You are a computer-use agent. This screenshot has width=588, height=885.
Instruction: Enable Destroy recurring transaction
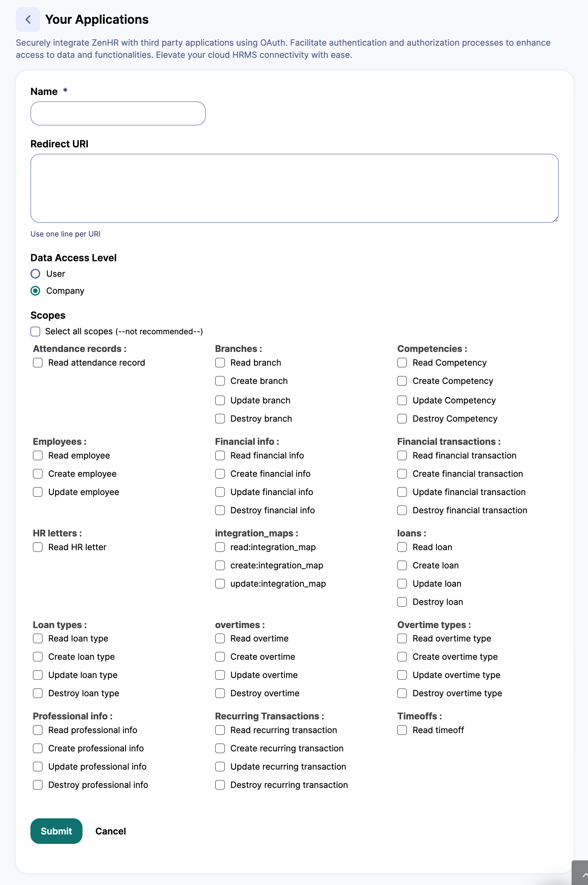220,785
